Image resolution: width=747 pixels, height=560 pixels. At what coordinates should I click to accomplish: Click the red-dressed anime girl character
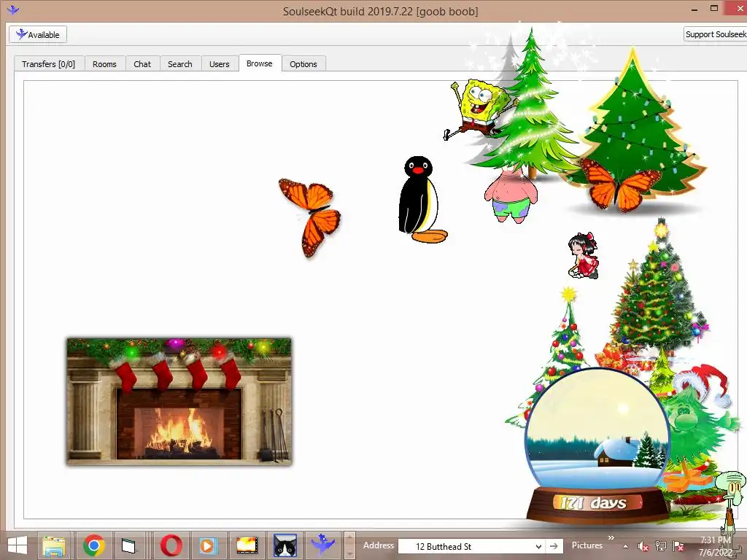(x=583, y=255)
